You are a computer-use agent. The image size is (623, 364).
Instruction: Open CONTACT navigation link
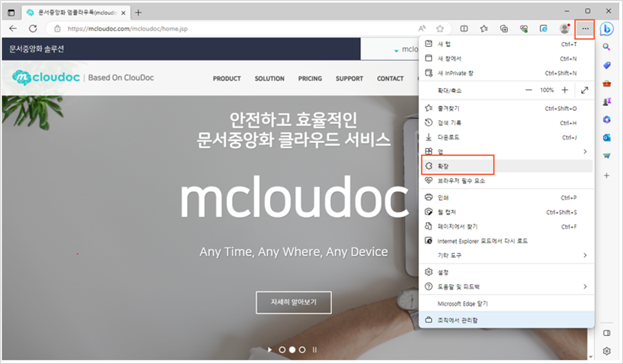(x=390, y=78)
